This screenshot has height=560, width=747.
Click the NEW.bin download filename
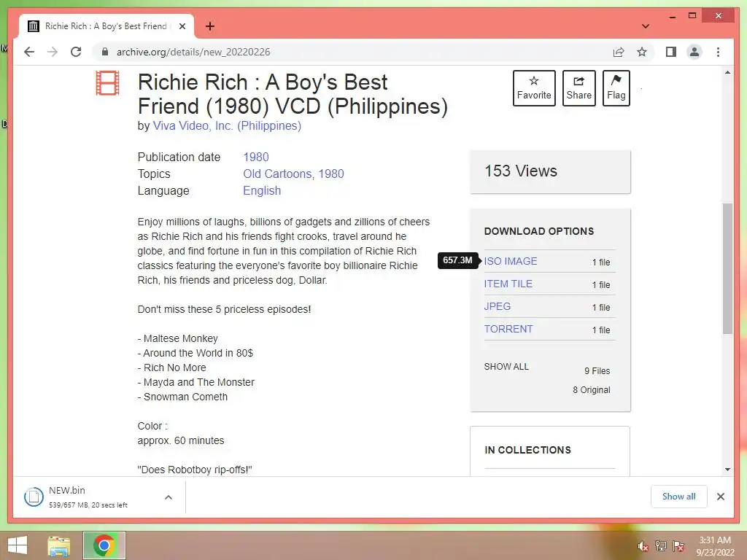tap(66, 491)
